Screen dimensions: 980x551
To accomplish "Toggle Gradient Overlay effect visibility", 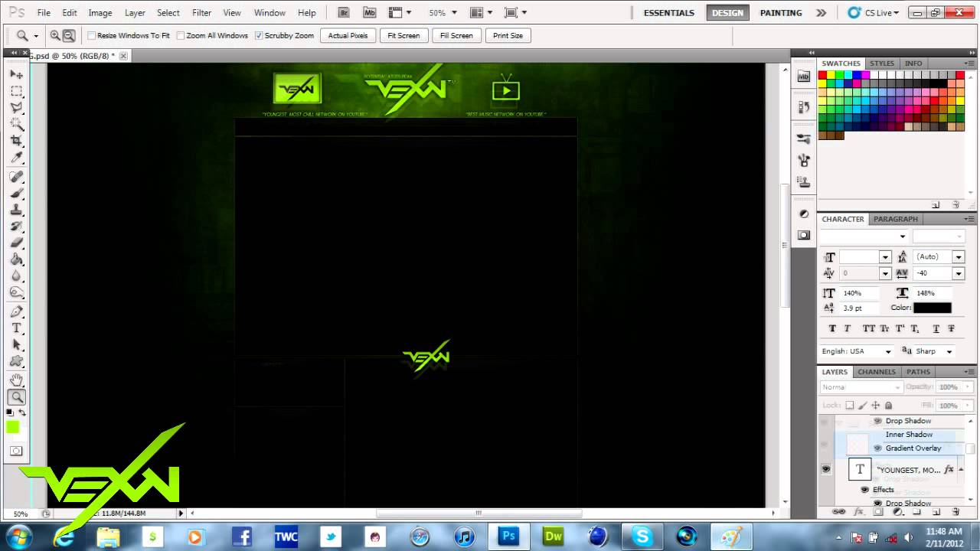I will pyautogui.click(x=877, y=448).
